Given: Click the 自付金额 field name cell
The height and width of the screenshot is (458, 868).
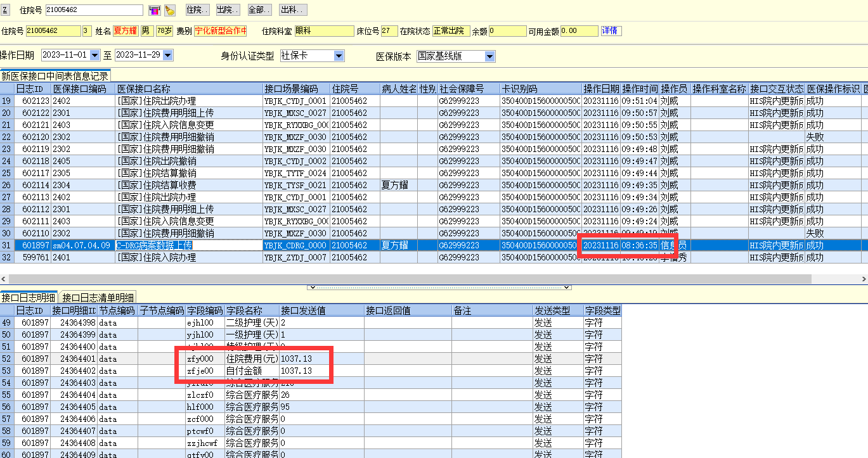Looking at the screenshot, I should (252, 371).
